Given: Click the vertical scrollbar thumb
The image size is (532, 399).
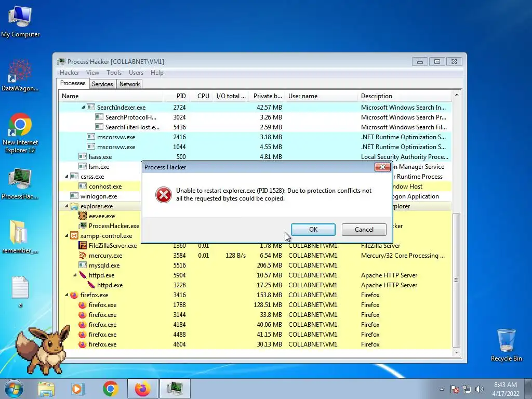Looking at the screenshot, I should [x=456, y=280].
